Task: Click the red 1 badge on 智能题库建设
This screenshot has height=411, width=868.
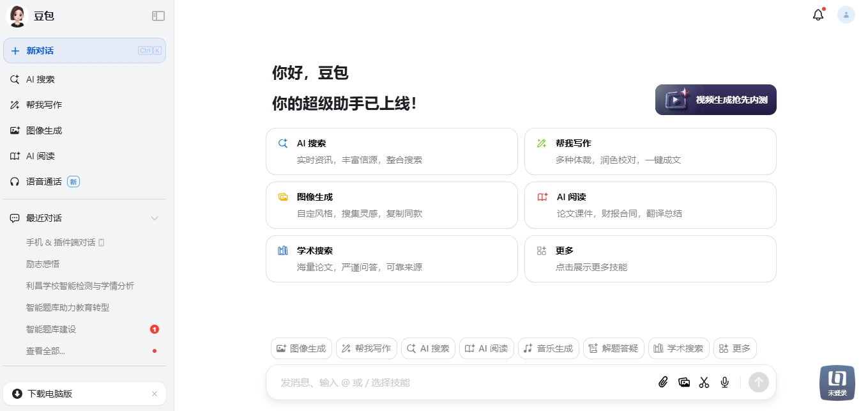Action: (155, 329)
